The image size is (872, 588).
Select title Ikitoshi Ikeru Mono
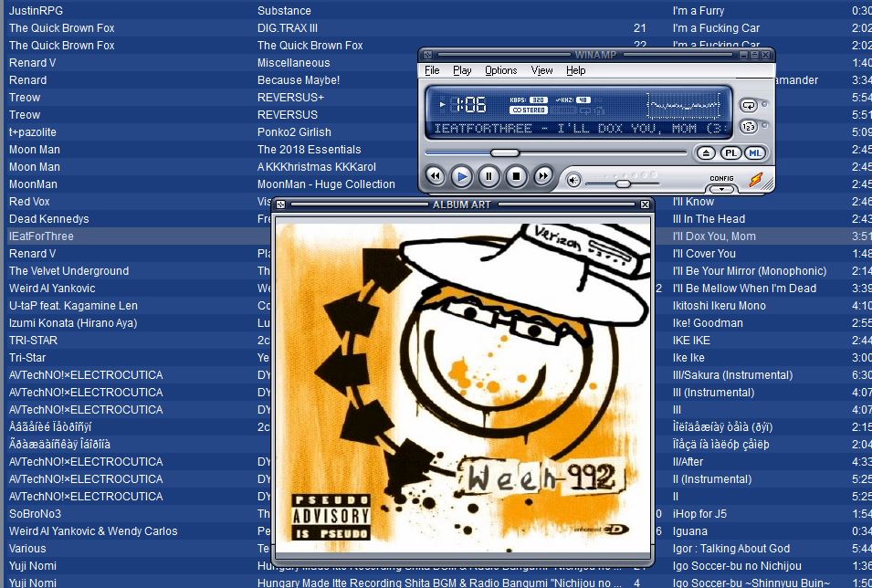click(720, 306)
